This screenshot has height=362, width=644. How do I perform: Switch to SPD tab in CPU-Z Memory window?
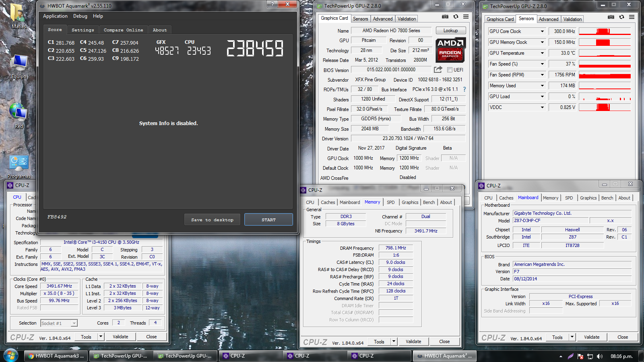[390, 202]
